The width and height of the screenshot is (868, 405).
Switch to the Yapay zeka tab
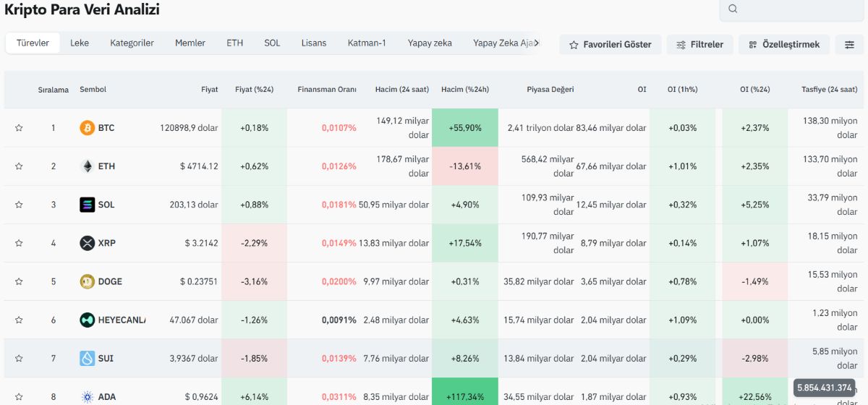point(430,43)
